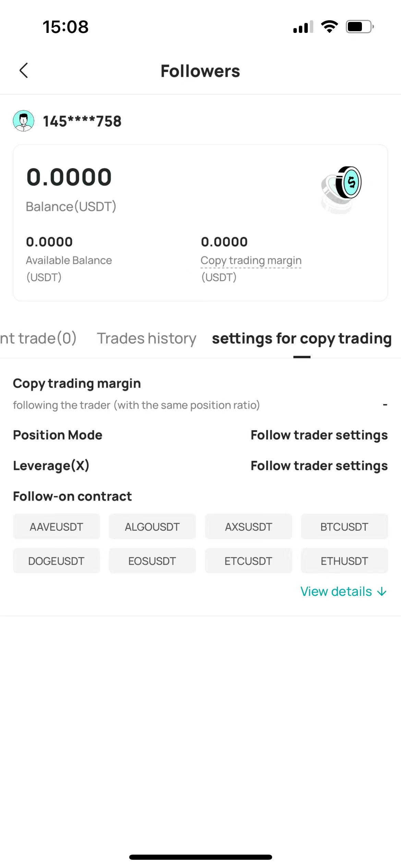This screenshot has height=868, width=401.
Task: Select the BTCUSDT contract chip
Action: 344,527
